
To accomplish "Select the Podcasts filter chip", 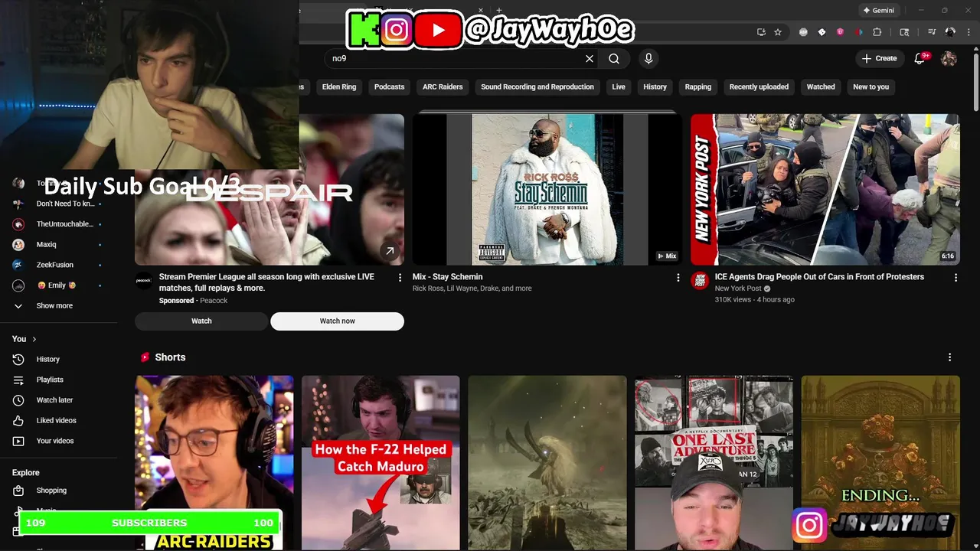I will click(389, 86).
